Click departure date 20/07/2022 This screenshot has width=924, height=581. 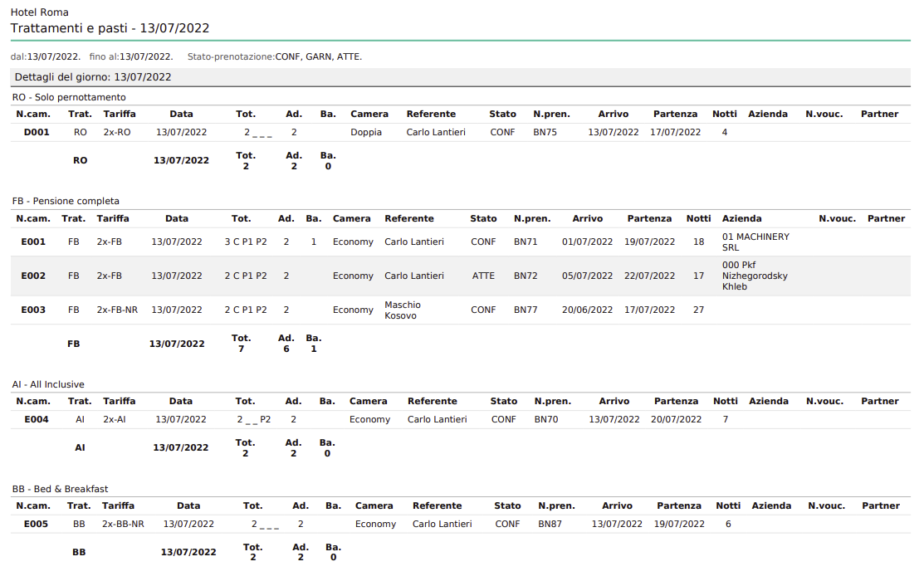(x=676, y=420)
